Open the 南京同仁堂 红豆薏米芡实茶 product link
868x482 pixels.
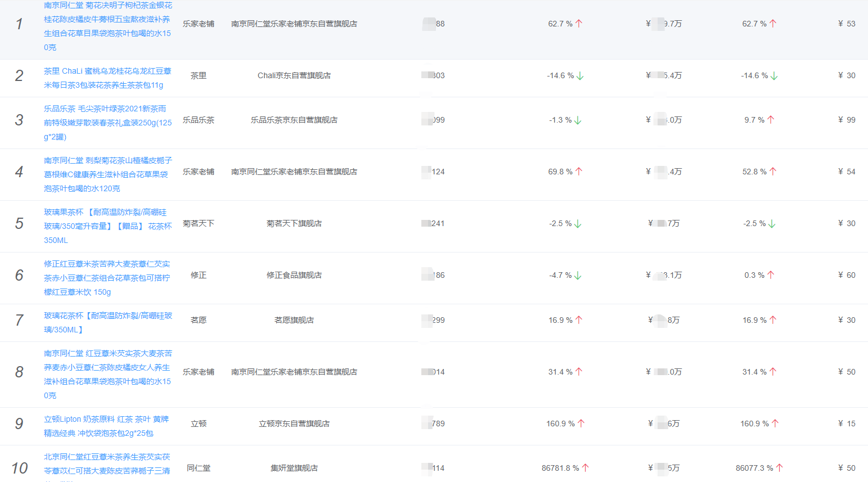coord(107,375)
